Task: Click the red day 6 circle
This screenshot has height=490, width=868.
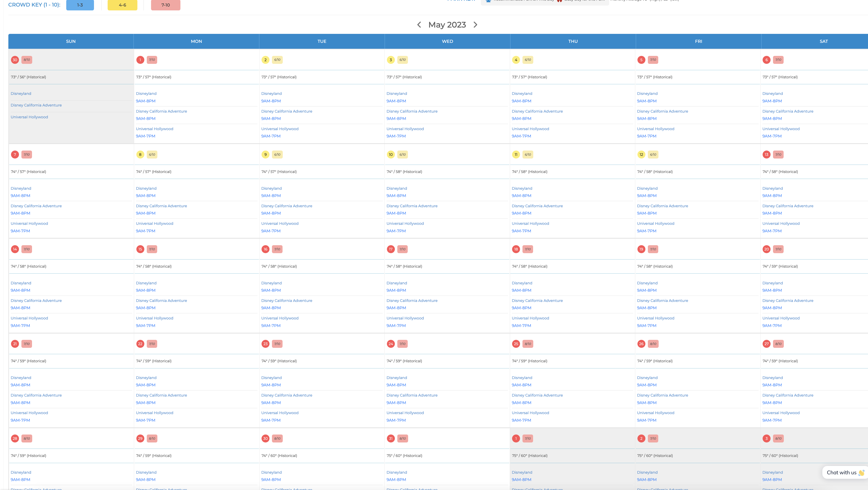Action: pos(766,60)
